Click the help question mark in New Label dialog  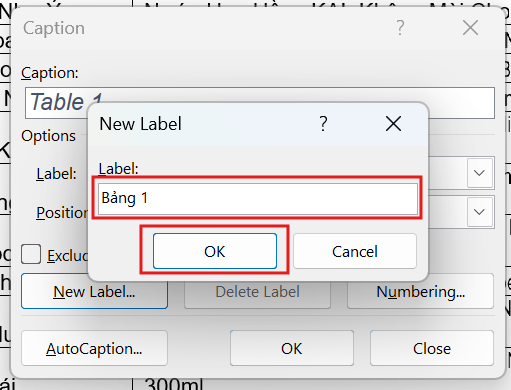pyautogui.click(x=323, y=124)
